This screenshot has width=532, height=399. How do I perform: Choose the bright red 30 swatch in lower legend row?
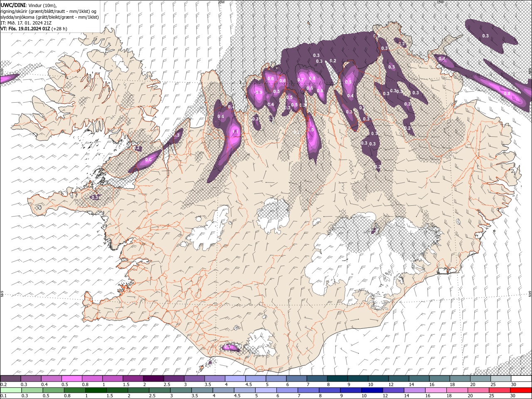(521, 390)
